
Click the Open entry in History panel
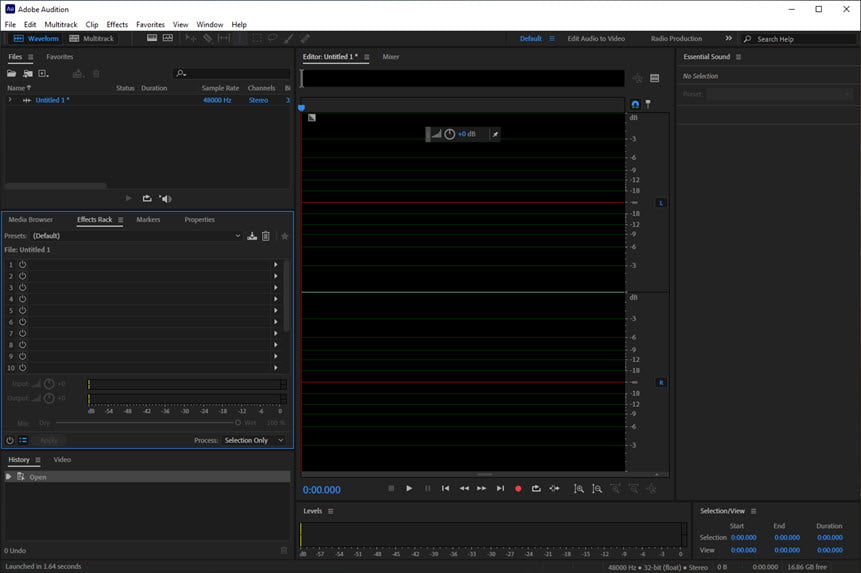click(147, 477)
